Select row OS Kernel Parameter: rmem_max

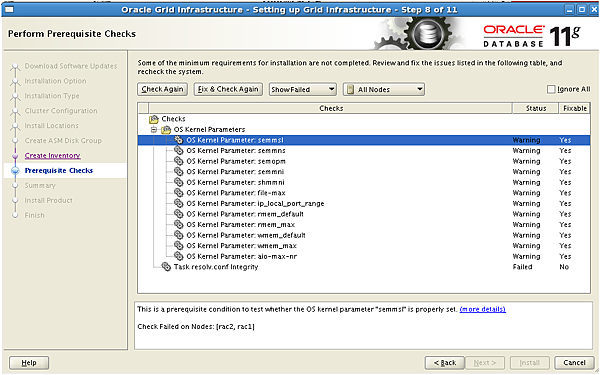pos(364,224)
